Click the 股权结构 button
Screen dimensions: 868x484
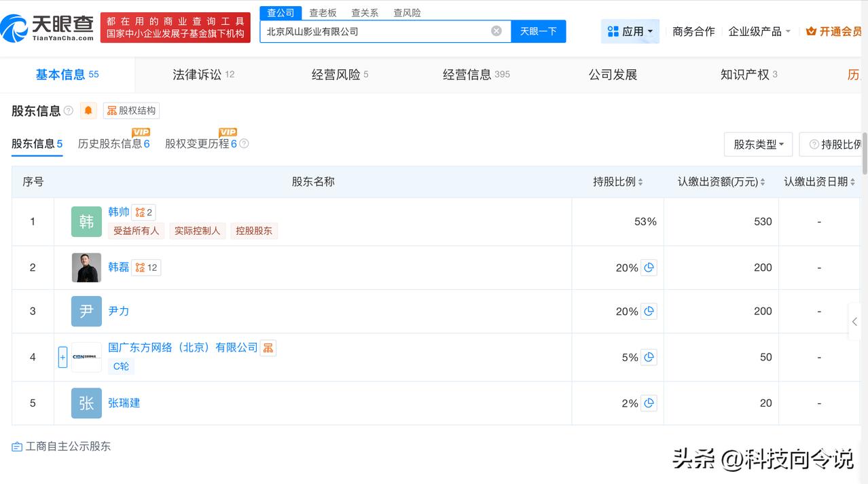pyautogui.click(x=131, y=111)
